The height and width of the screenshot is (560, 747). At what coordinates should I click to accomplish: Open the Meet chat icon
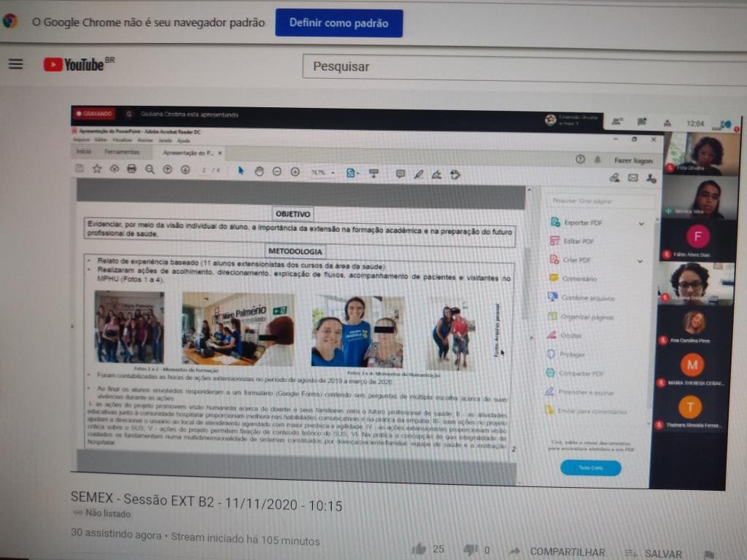(x=642, y=122)
